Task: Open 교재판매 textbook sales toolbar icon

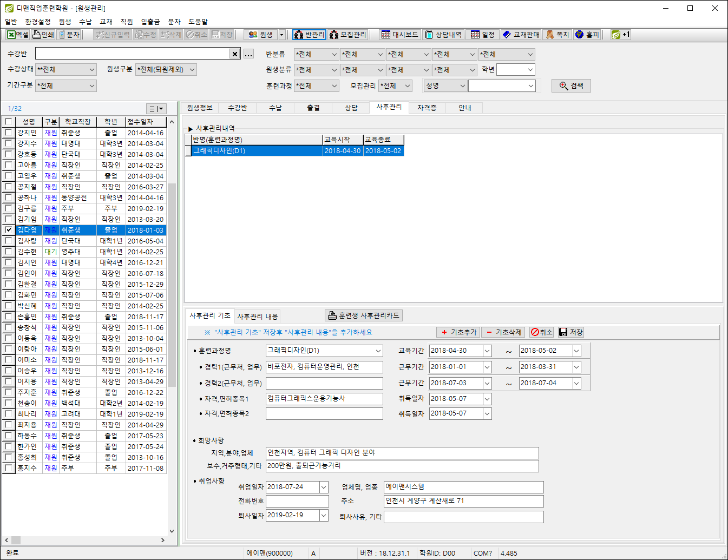Action: 521,35
